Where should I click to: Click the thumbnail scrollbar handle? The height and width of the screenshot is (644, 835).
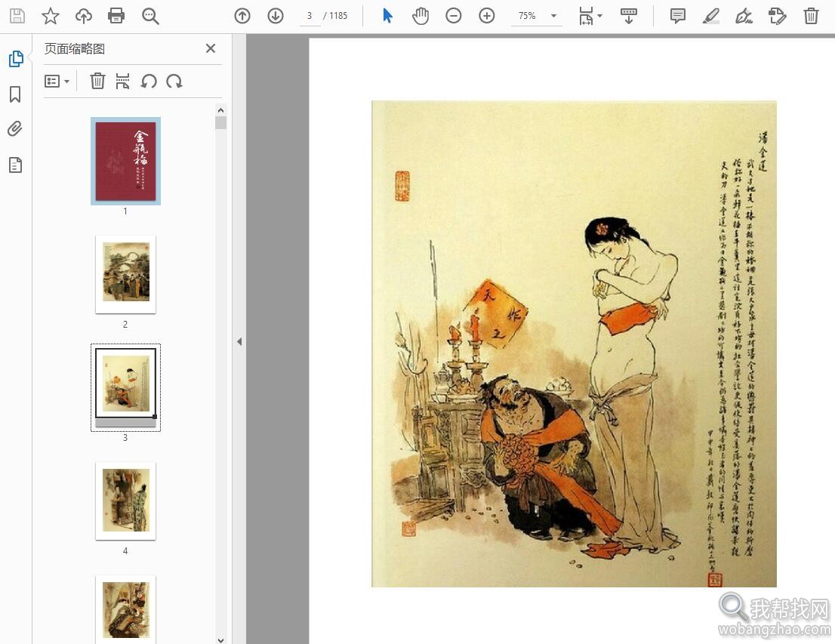pyautogui.click(x=221, y=123)
